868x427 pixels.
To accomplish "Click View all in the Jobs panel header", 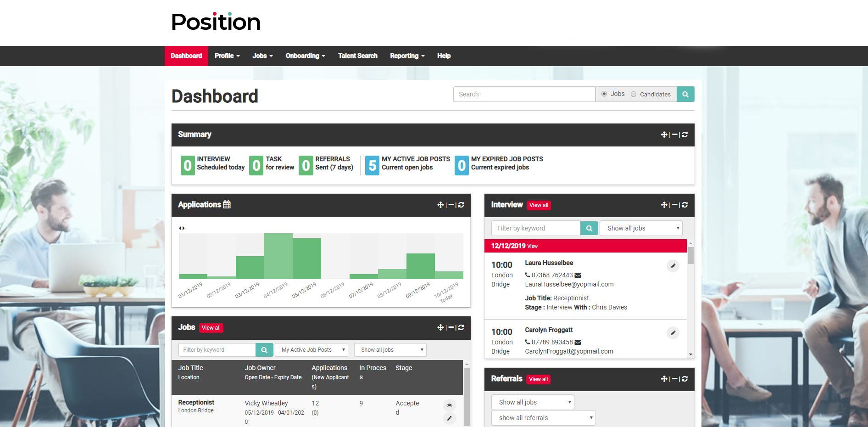I will coord(211,327).
